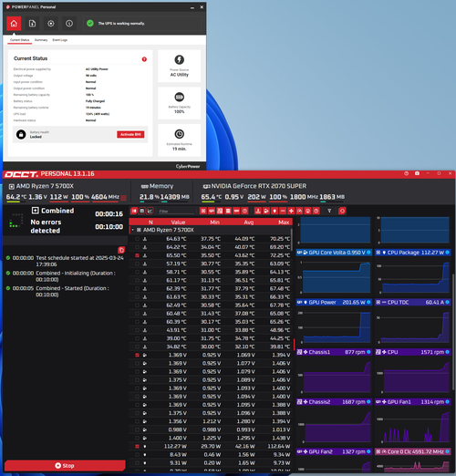This screenshot has width=456, height=476.
Task: Check the checkbox for the 57.19 °C row
Action: point(137,264)
